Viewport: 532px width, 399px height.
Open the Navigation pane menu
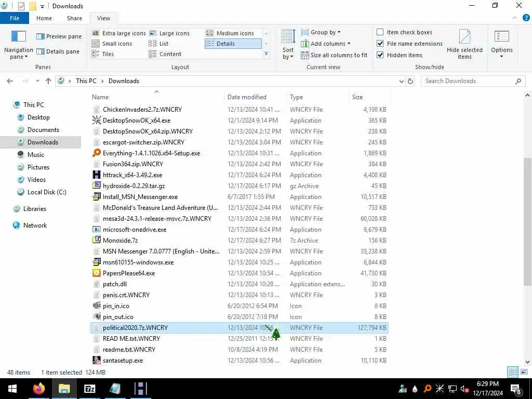click(x=18, y=45)
